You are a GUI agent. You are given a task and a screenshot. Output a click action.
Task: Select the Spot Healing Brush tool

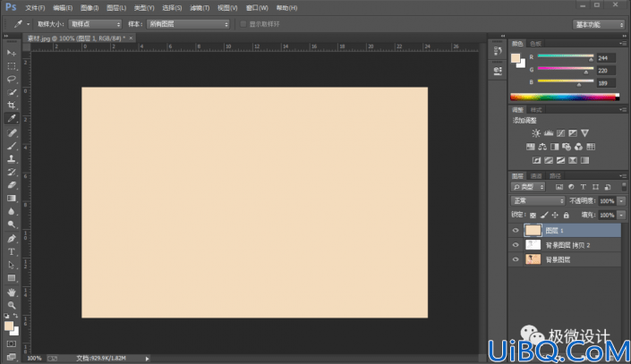click(x=12, y=132)
